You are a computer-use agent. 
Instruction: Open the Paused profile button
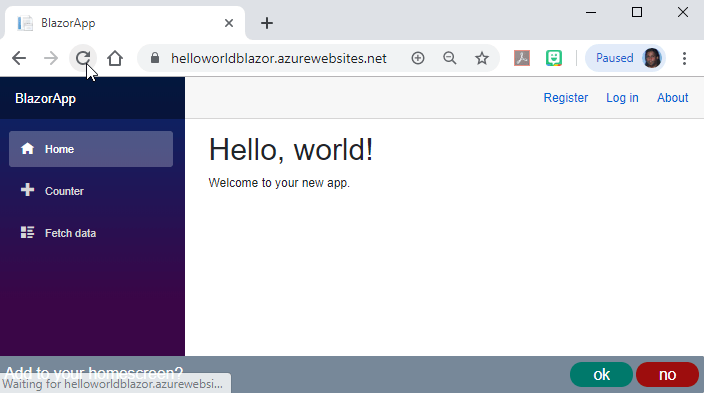click(625, 58)
